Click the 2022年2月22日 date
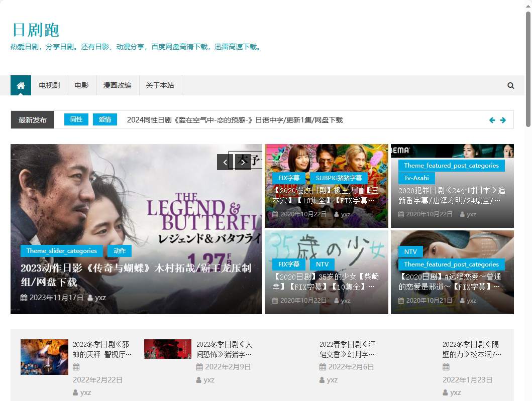 (x=98, y=380)
